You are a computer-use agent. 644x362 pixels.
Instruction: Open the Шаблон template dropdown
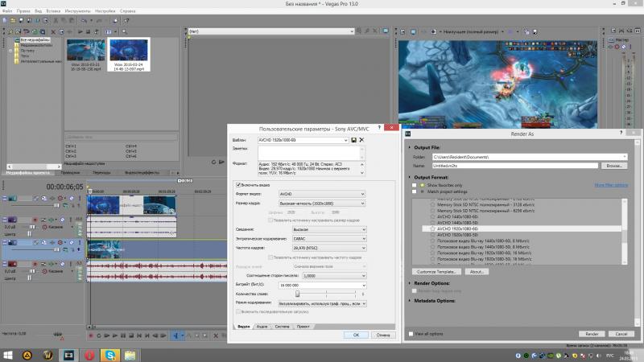point(345,140)
